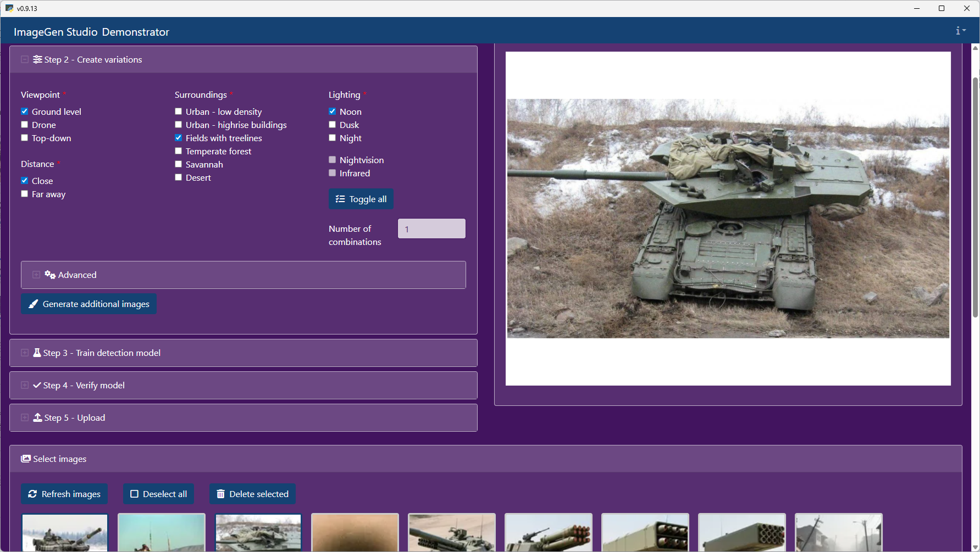
Task: Open Step 3 - Train detection model
Action: (x=25, y=353)
